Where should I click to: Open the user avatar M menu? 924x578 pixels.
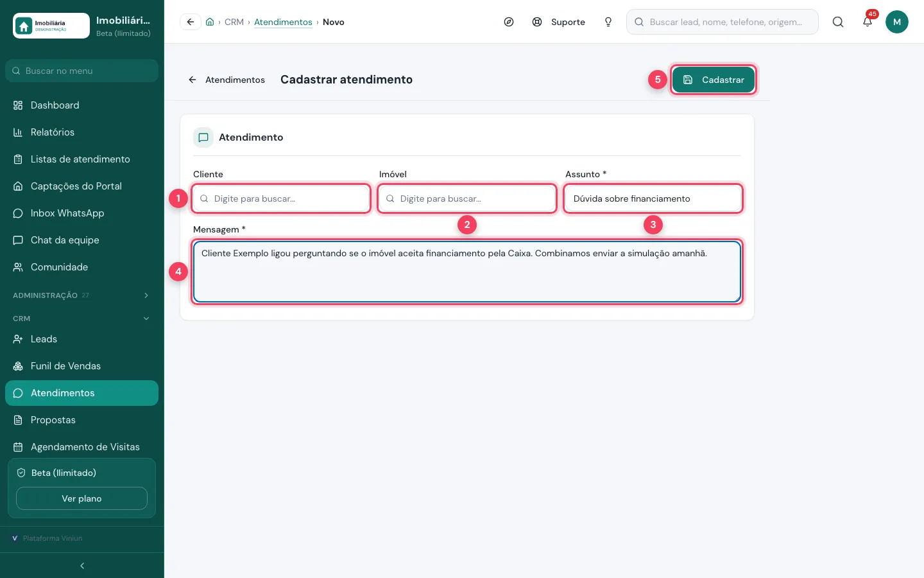897,22
